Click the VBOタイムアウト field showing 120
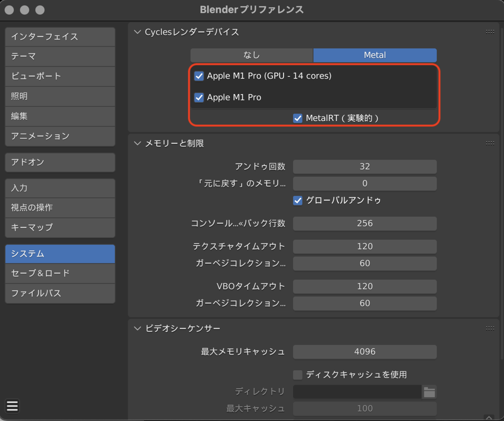The width and height of the screenshot is (504, 421). (365, 287)
